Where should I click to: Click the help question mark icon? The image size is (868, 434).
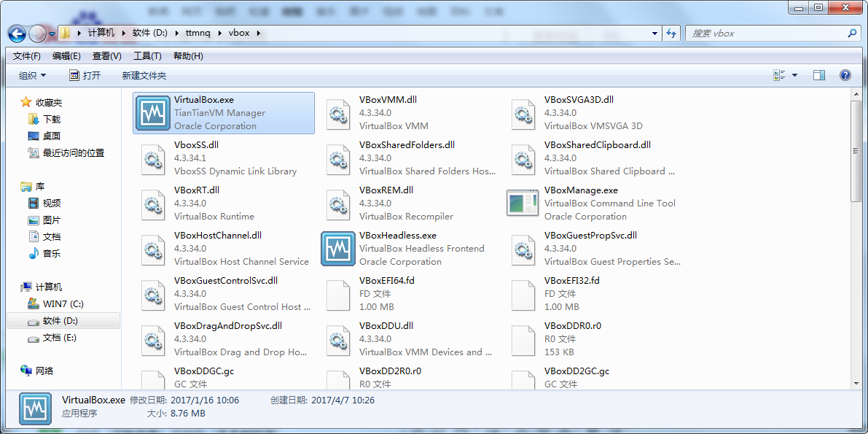tap(845, 75)
